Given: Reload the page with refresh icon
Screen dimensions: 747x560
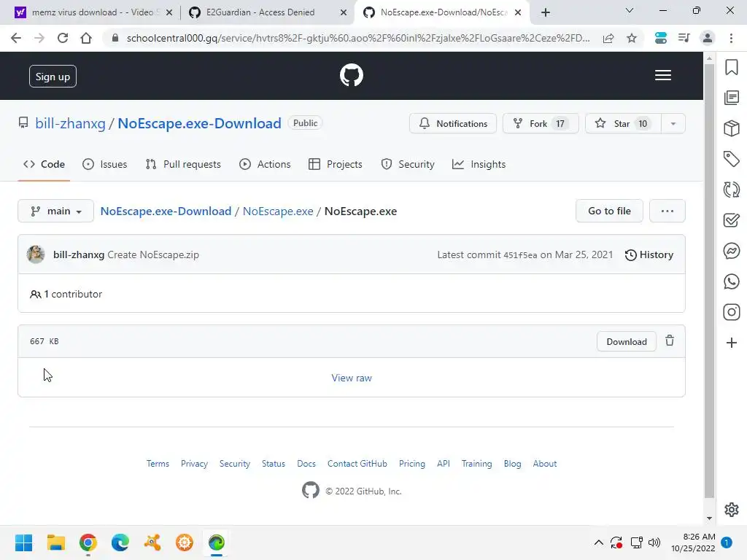Looking at the screenshot, I should [63, 38].
